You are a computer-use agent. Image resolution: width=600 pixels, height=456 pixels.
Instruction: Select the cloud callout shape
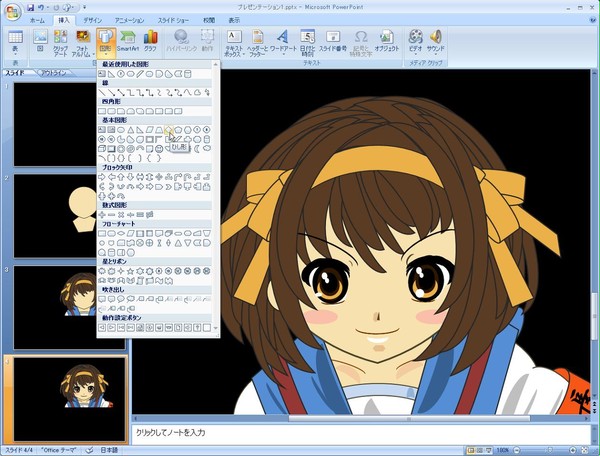[x=130, y=300]
